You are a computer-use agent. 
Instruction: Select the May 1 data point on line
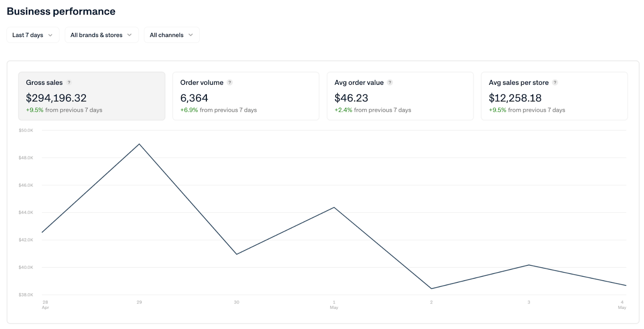(x=334, y=208)
